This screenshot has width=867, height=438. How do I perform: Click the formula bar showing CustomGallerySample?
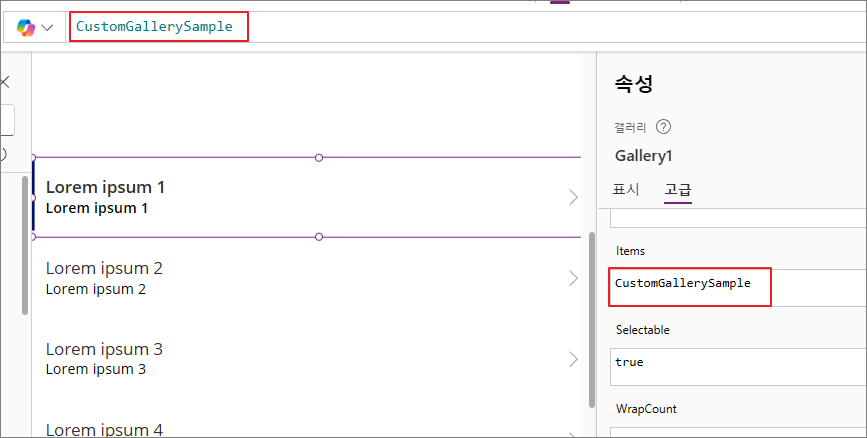(464, 27)
